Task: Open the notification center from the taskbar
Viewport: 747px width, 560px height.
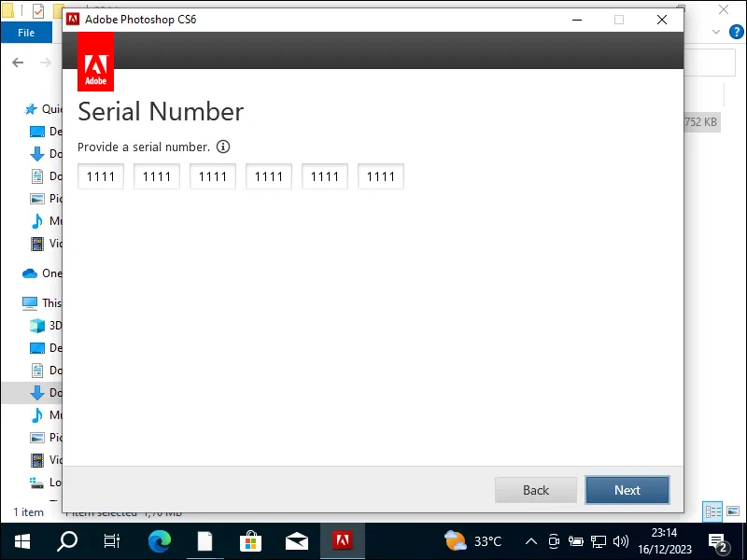Action: [x=718, y=540]
